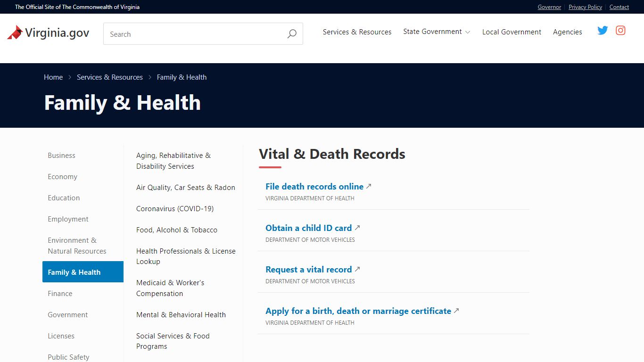
Task: Select Economy category
Action: click(62, 177)
